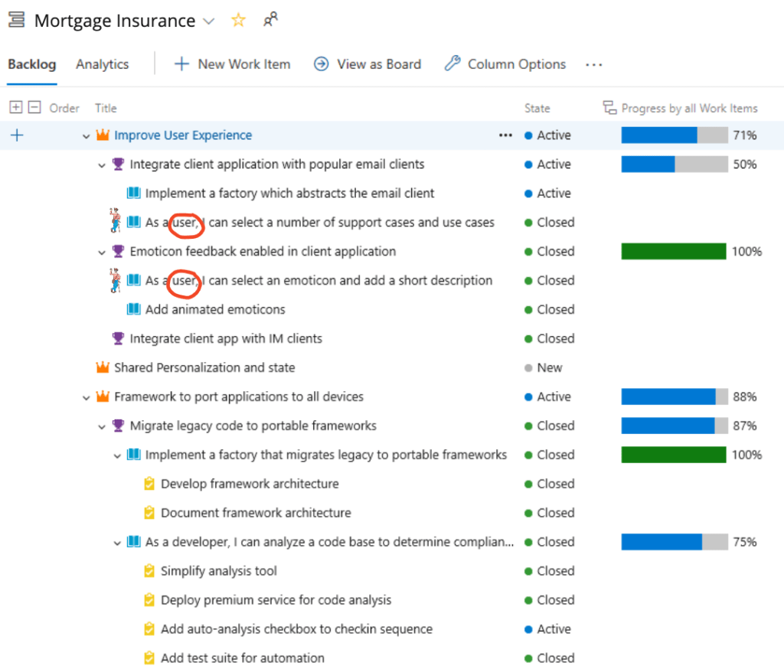The width and height of the screenshot is (784, 672).
Task: Click clipboard icon for Develop framework architecture
Action: tap(149, 484)
